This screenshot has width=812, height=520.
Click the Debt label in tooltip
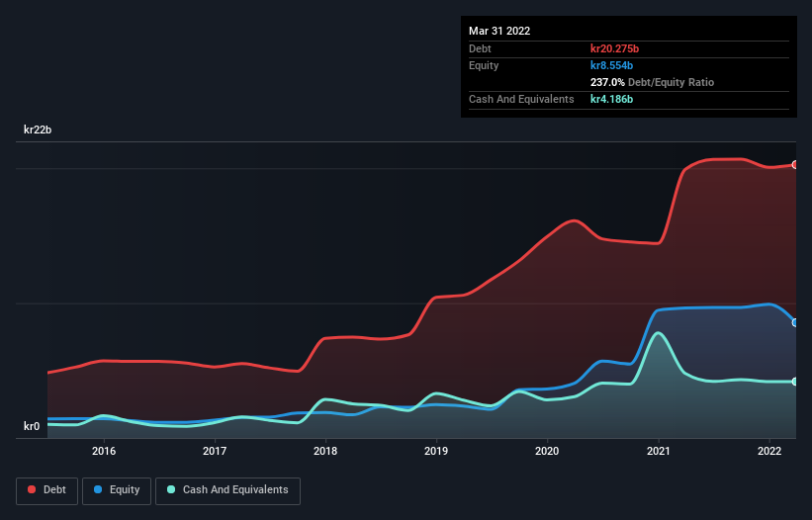(480, 48)
